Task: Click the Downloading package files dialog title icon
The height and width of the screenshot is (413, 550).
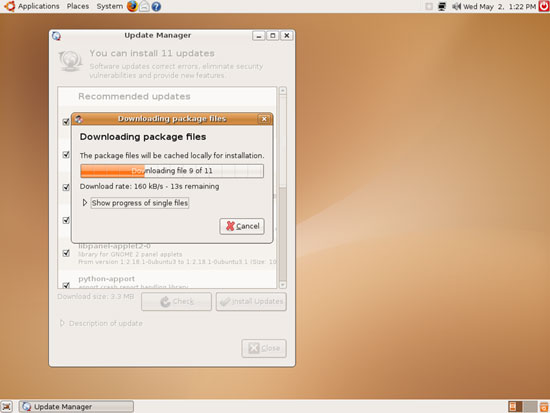Action: coord(79,119)
